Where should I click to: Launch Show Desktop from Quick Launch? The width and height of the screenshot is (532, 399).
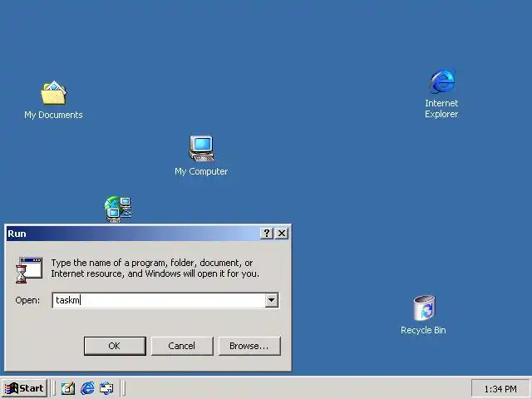click(68, 388)
